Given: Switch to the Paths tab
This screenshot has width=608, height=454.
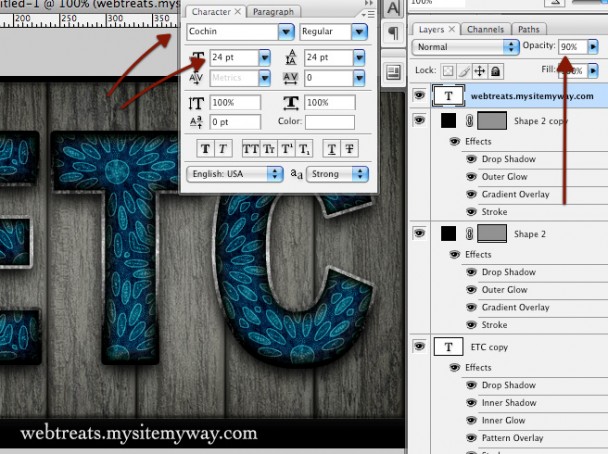Looking at the screenshot, I should (529, 29).
